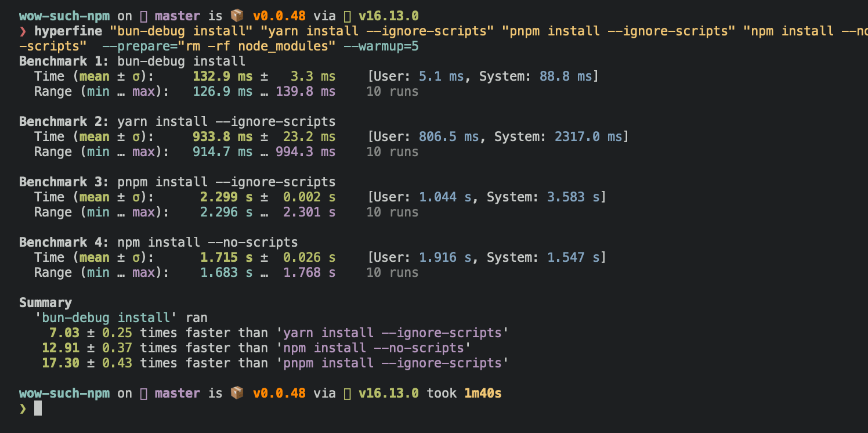Screen dimensions: 868x433
Task: Click the package icon in the bottom prompt line
Action: click(237, 393)
